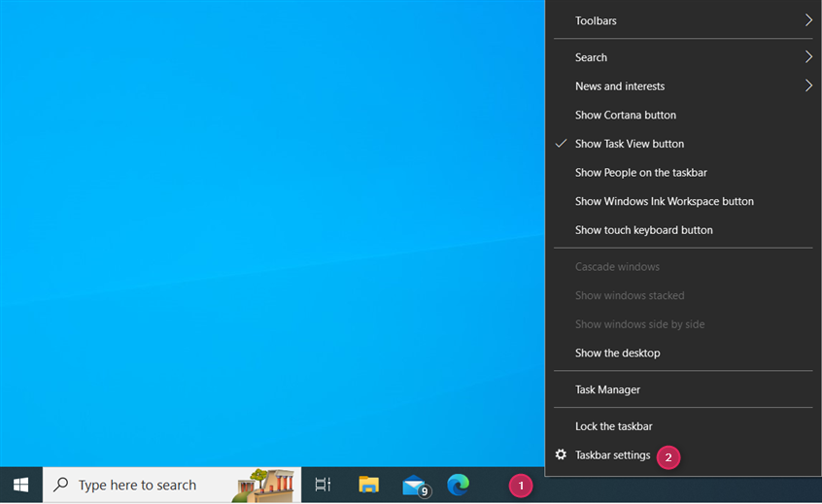Expand the Toolbars submenu

click(683, 21)
